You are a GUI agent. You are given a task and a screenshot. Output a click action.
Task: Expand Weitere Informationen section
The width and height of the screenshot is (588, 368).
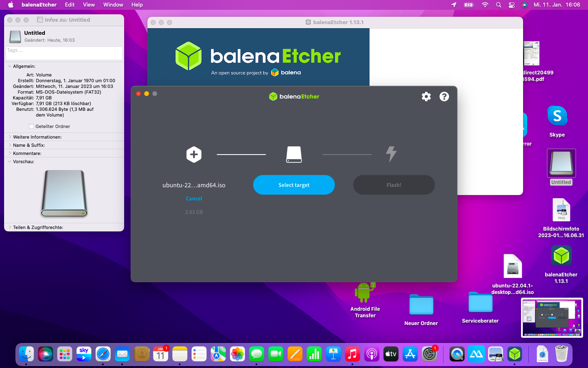[9, 137]
